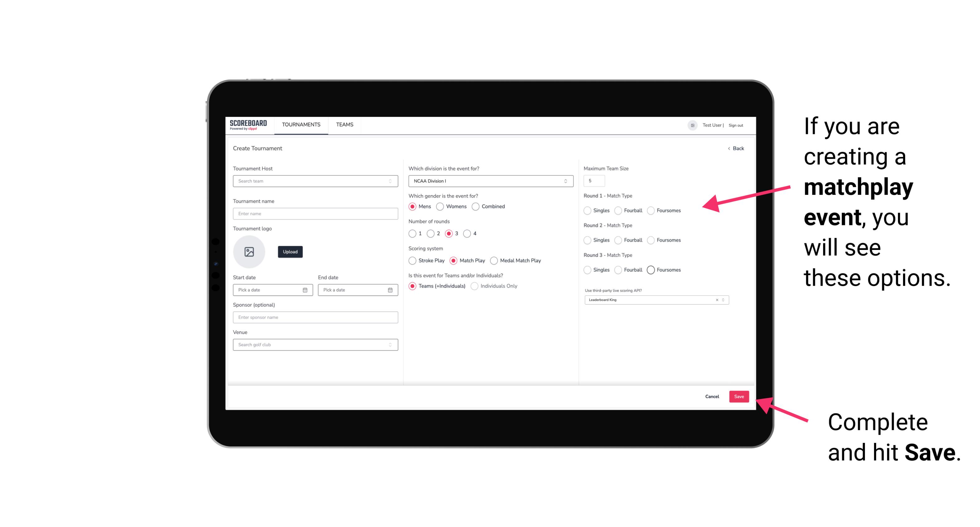
Task: Click the image placeholder upload icon
Action: [249, 252]
